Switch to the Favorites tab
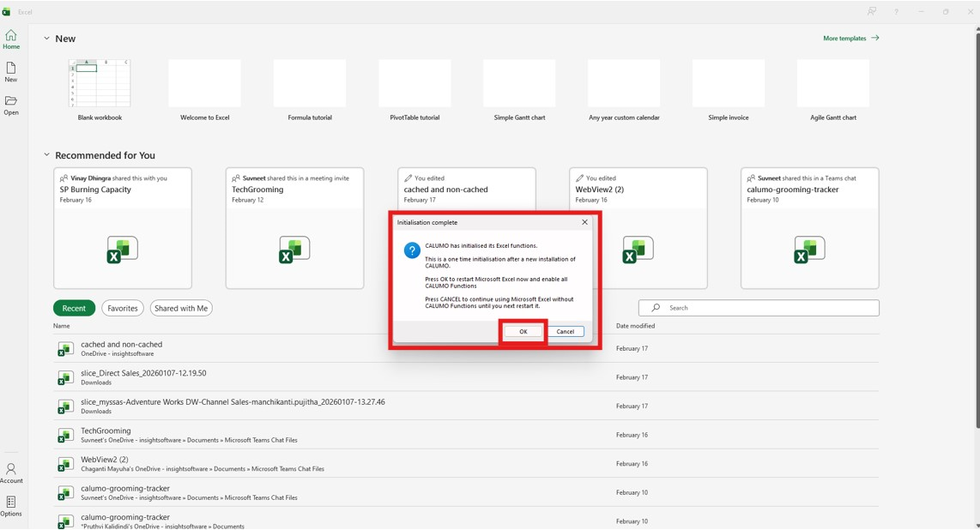The height and width of the screenshot is (530, 980). tap(123, 308)
